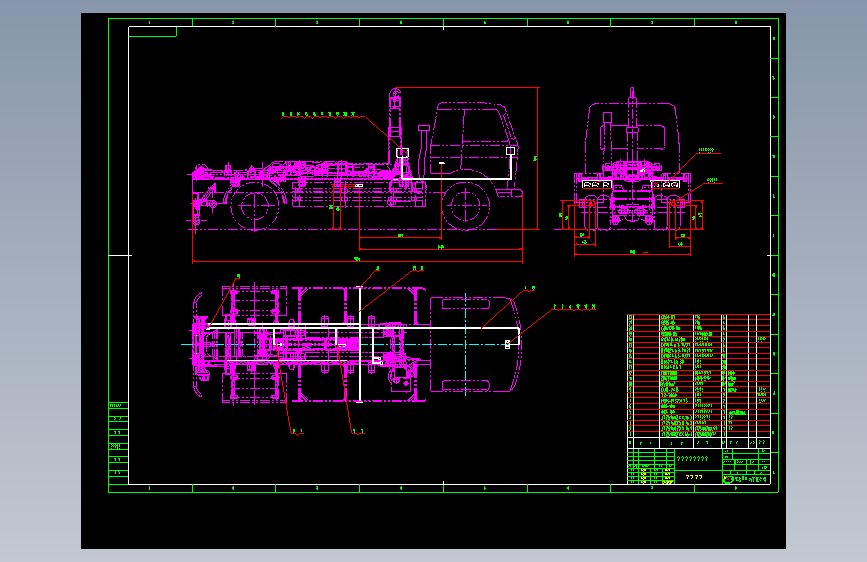Click the small green box at the sheet's top-left corner
The height and width of the screenshot is (562, 867).
point(153,32)
